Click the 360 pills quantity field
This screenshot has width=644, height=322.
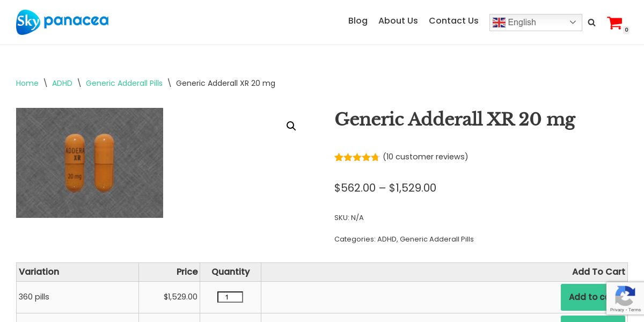230,297
